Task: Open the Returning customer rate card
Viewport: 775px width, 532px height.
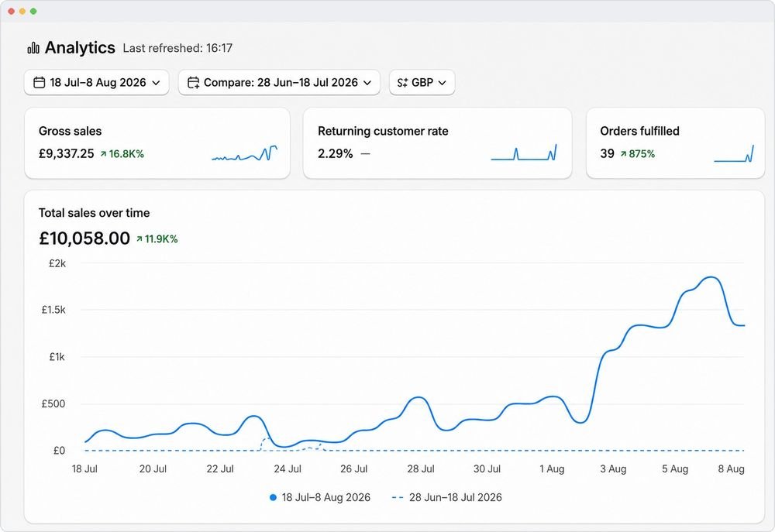Action: [437, 143]
